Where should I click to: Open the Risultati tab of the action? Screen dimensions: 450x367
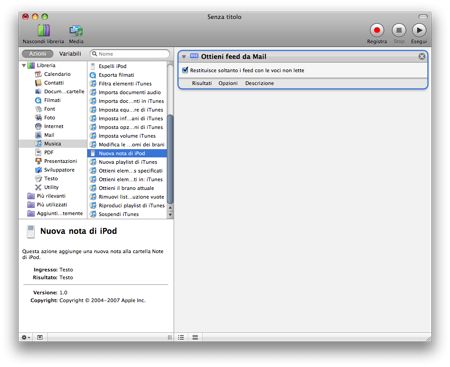202,83
